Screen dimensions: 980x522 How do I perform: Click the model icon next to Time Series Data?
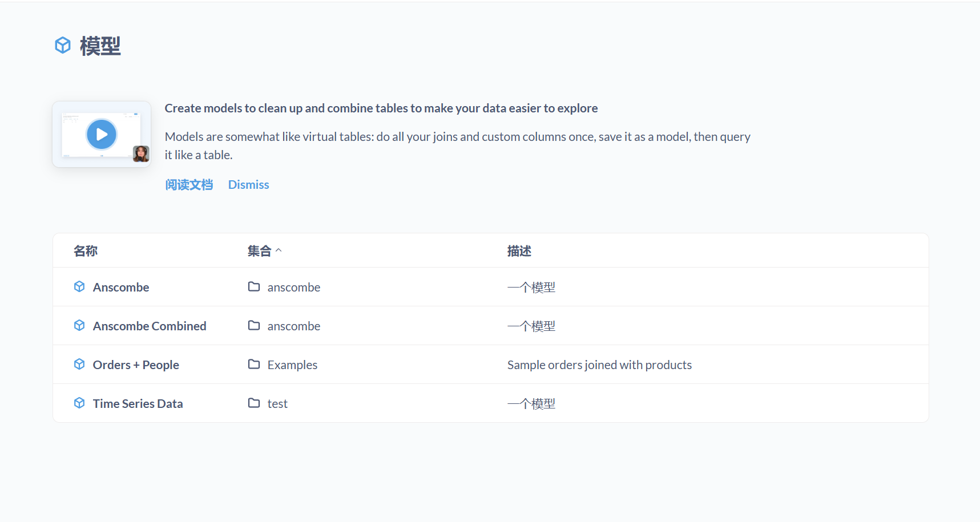79,403
